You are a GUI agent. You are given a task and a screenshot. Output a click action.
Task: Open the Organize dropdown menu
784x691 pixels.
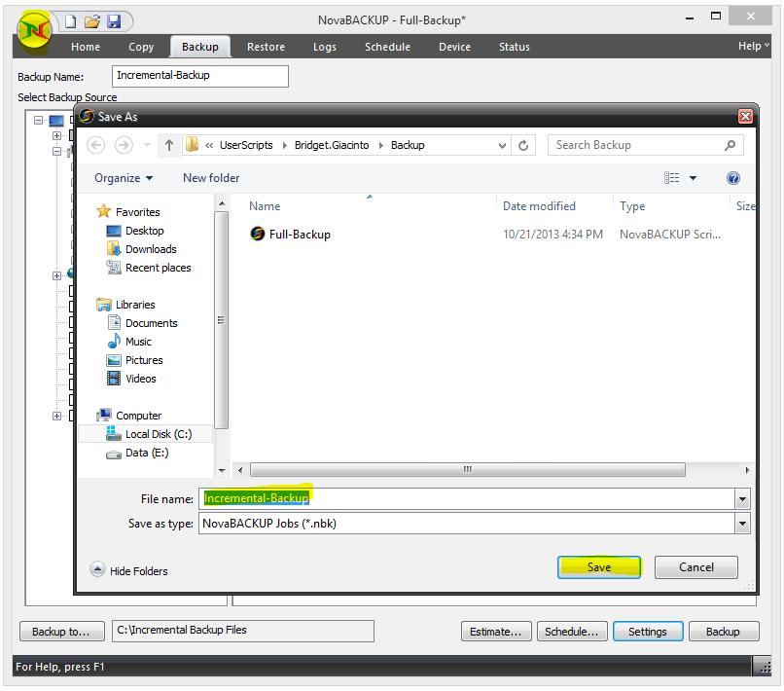124,178
